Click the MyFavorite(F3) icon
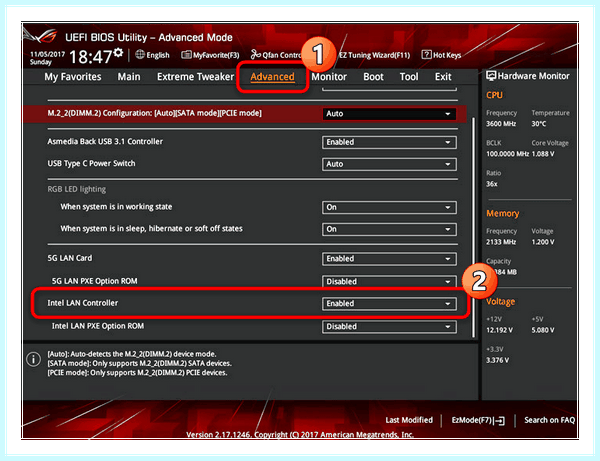The height and width of the screenshot is (461, 600). coord(186,55)
